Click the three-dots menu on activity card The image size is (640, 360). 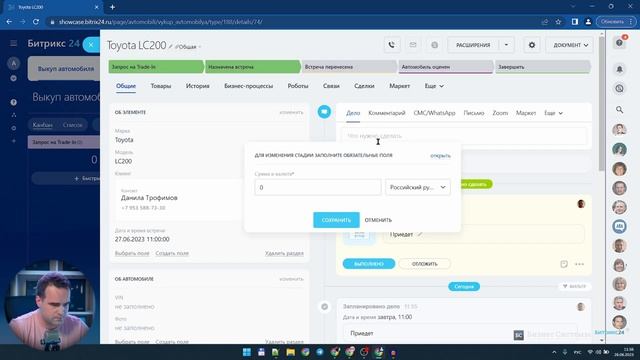click(579, 264)
